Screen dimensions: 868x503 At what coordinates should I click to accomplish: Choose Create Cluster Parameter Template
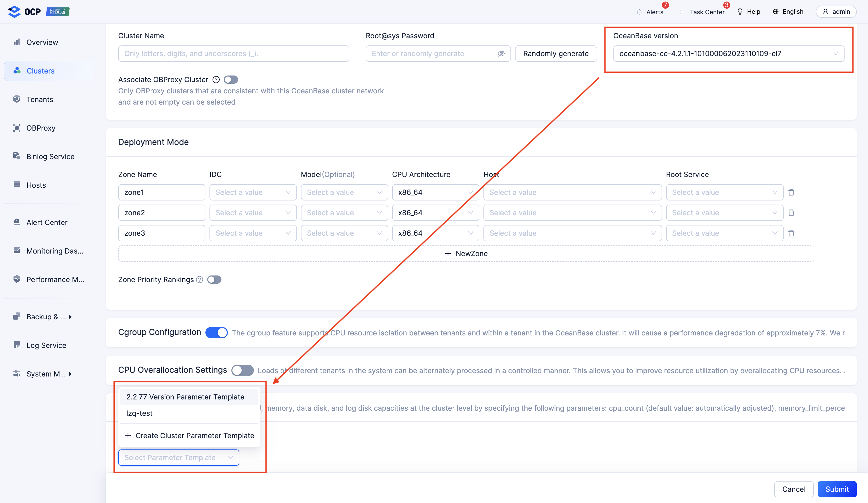189,435
